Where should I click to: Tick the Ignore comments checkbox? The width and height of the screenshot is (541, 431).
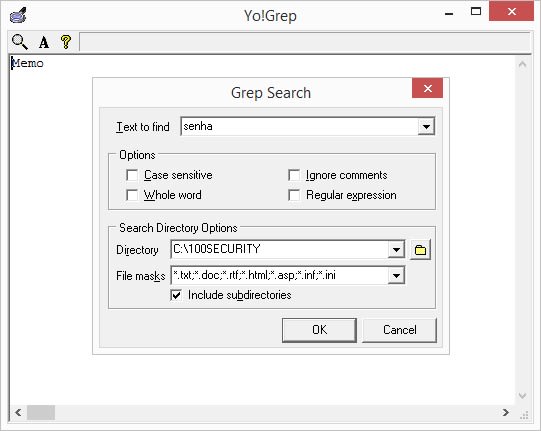click(294, 175)
